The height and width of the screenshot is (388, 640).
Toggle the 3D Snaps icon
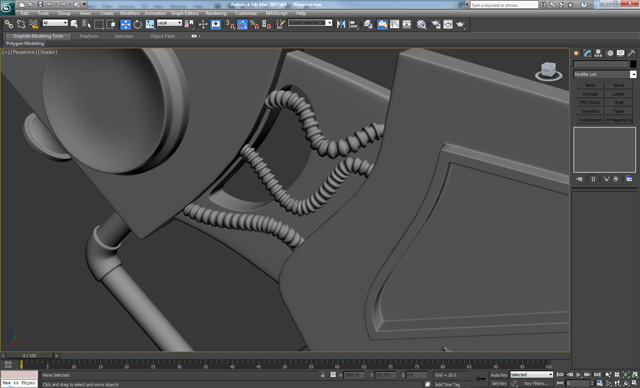coord(230,24)
